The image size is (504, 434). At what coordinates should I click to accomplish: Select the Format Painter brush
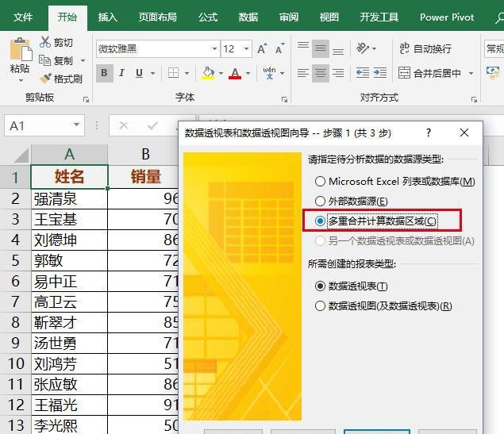45,78
